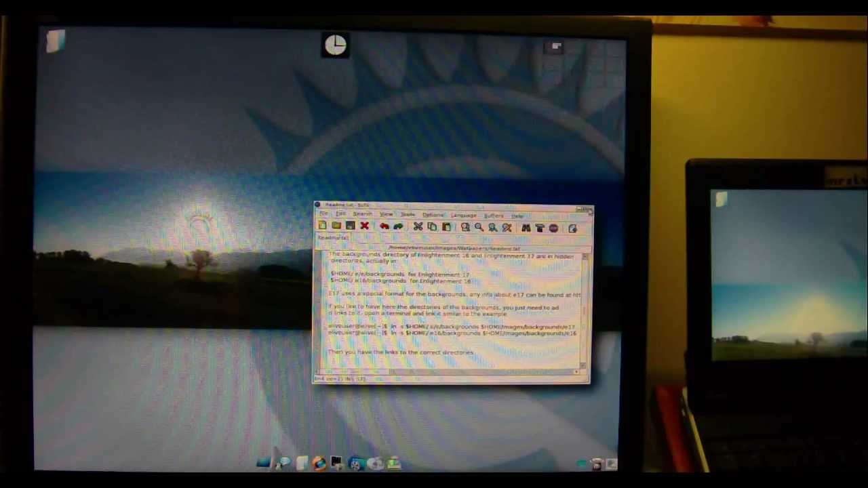Open the Tools menu
Viewport: 868px width, 488px height.
(x=408, y=214)
